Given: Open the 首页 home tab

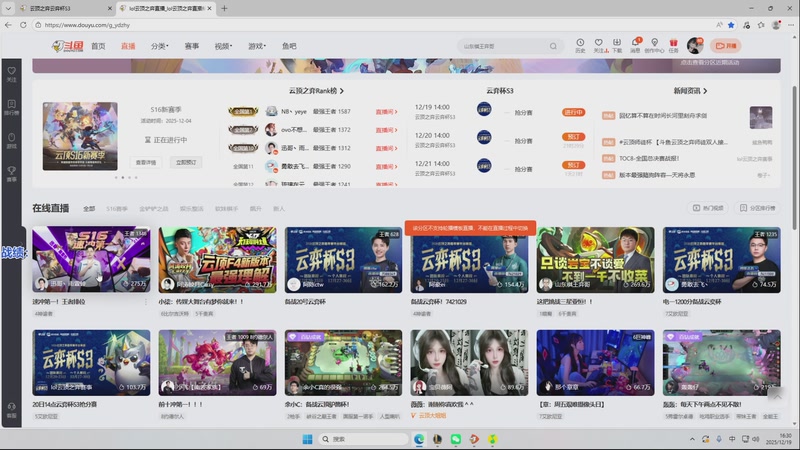Looking at the screenshot, I should [x=98, y=46].
